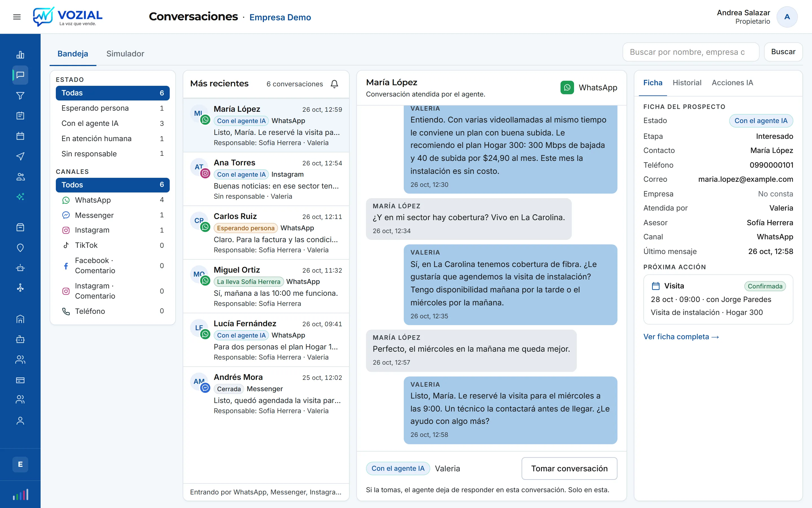Select the Ficha tab
The image size is (812, 508).
(653, 83)
